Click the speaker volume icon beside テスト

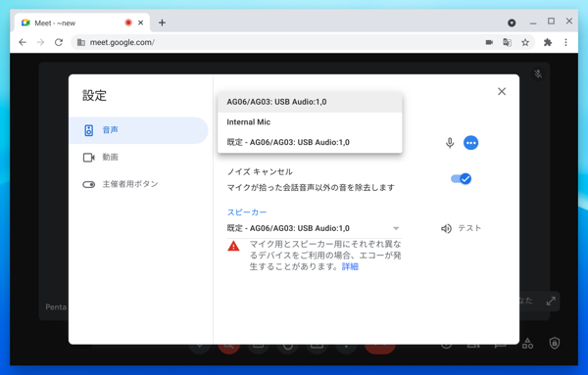(446, 228)
